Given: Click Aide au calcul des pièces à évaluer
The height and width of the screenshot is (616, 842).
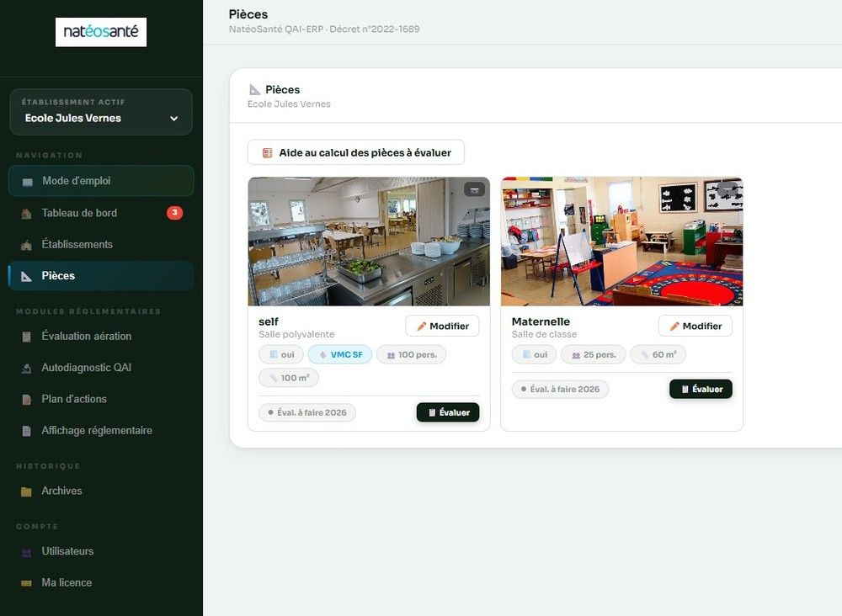Looking at the screenshot, I should pyautogui.click(x=356, y=153).
